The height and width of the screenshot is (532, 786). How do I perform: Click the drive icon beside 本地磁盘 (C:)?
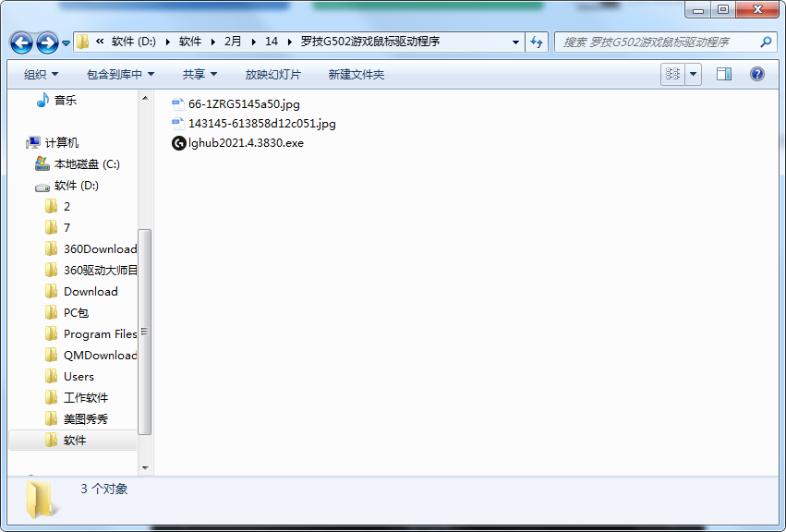tap(42, 163)
